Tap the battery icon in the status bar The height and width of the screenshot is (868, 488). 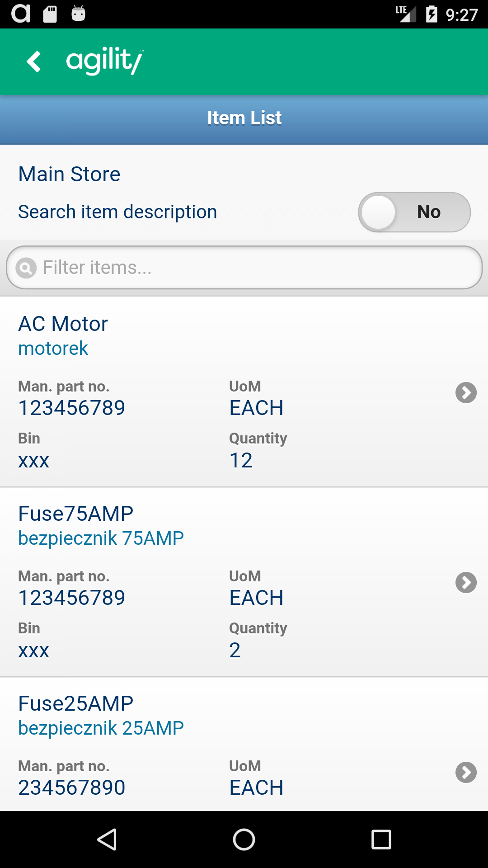pos(432,14)
